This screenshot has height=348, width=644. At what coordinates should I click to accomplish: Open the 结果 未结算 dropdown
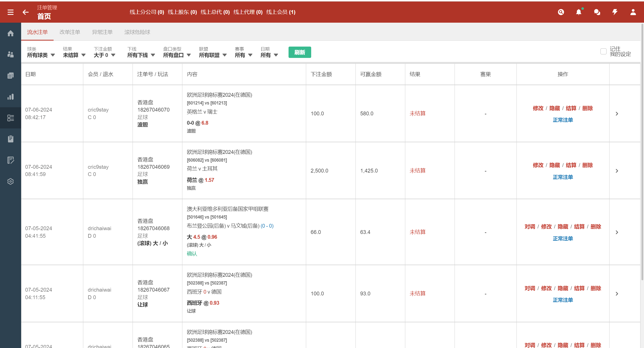click(x=74, y=52)
